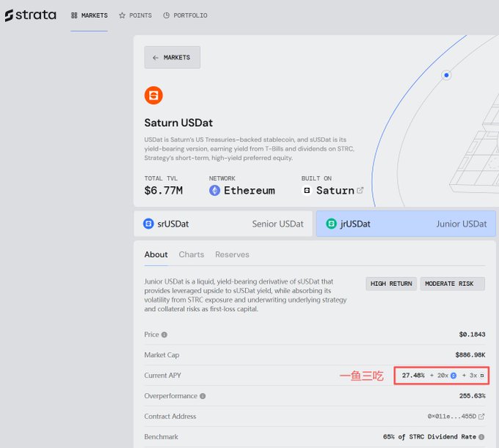The image size is (499, 448).
Task: Click the $6.77M total TVL value
Action: pos(164,191)
